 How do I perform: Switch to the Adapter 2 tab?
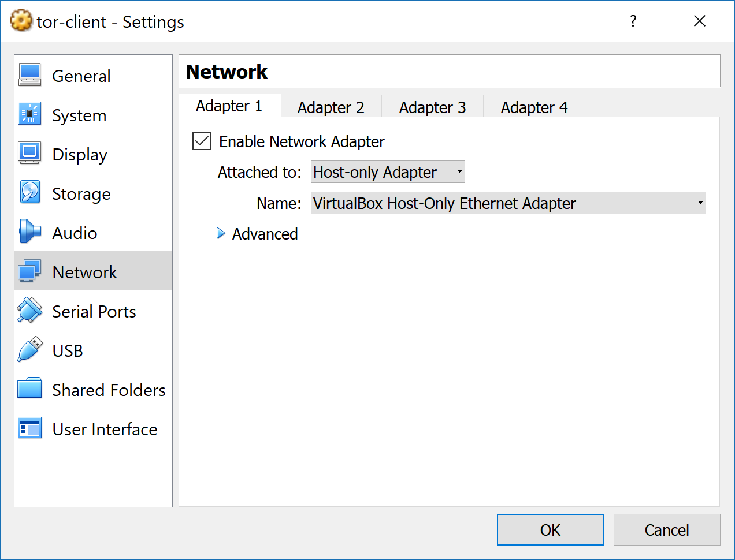(331, 107)
